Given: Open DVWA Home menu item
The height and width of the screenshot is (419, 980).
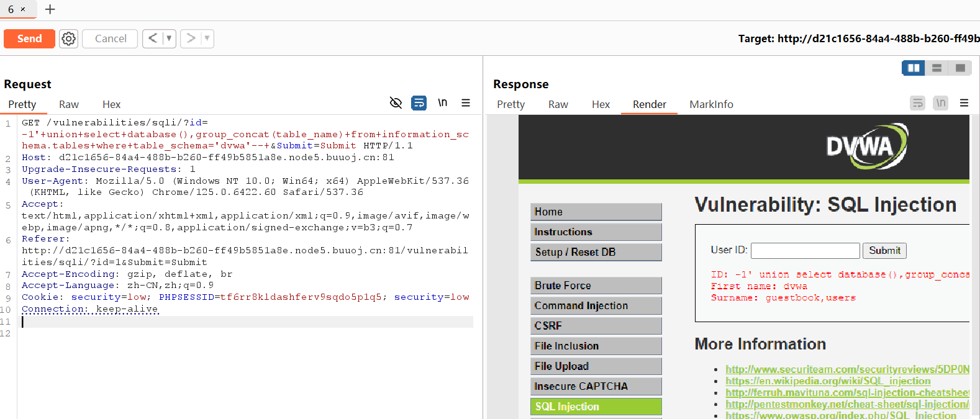Looking at the screenshot, I should coord(596,212).
